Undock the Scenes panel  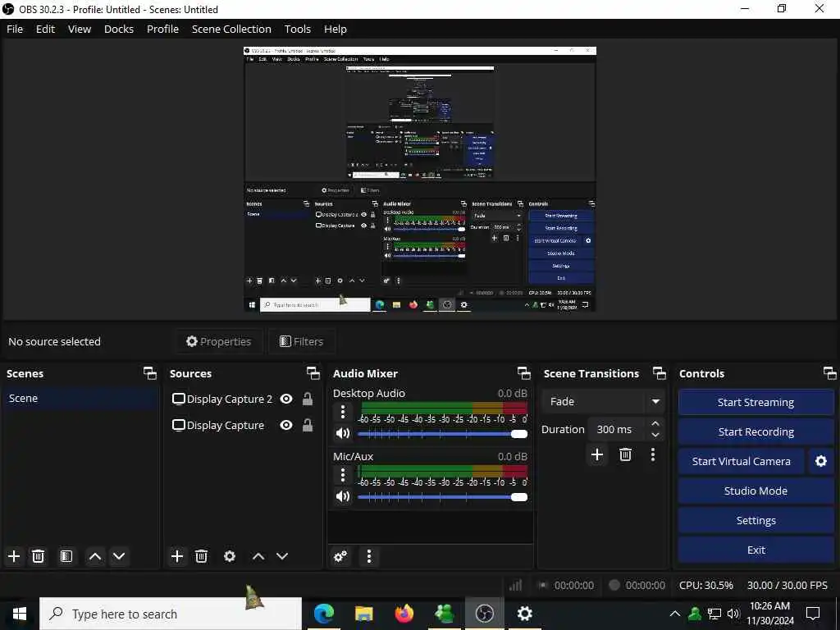tap(150, 373)
